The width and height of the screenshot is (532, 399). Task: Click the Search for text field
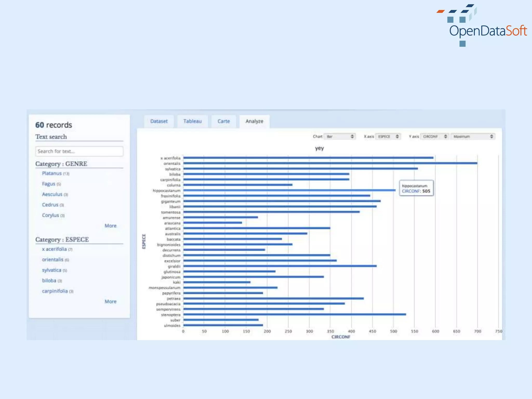79,151
